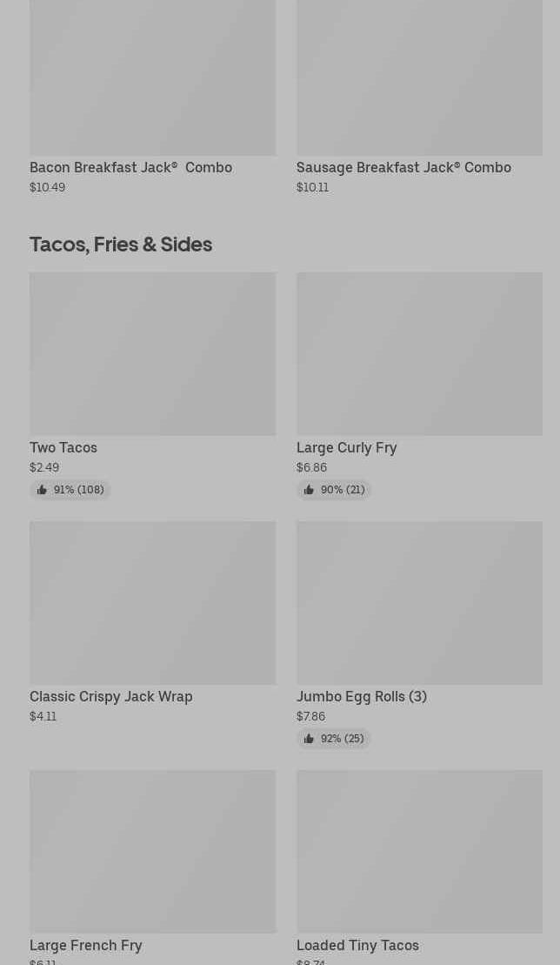
Task: Open the Large French Fry photo
Action: point(152,851)
